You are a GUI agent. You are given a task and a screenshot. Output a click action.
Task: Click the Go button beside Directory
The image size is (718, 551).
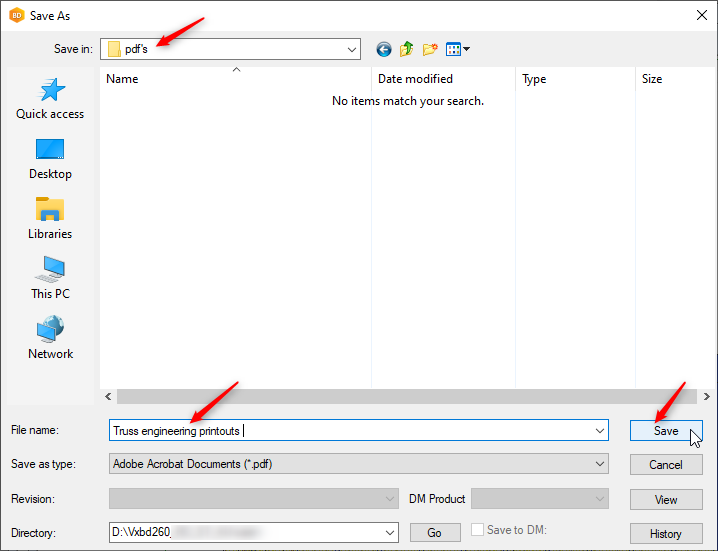(435, 533)
